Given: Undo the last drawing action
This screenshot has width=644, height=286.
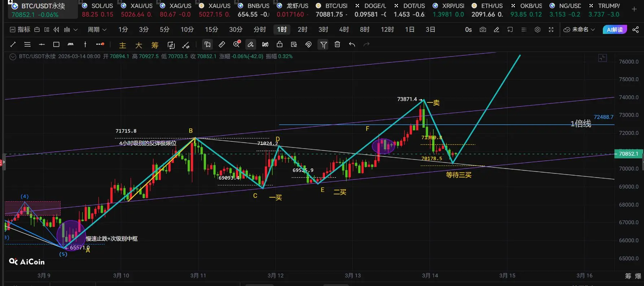Looking at the screenshot, I should click(x=352, y=44).
